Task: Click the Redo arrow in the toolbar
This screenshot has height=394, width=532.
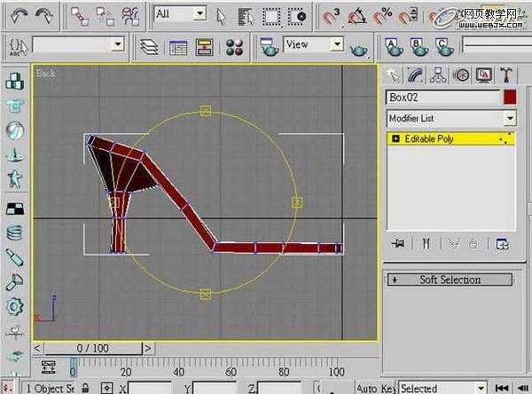Action: click(44, 16)
